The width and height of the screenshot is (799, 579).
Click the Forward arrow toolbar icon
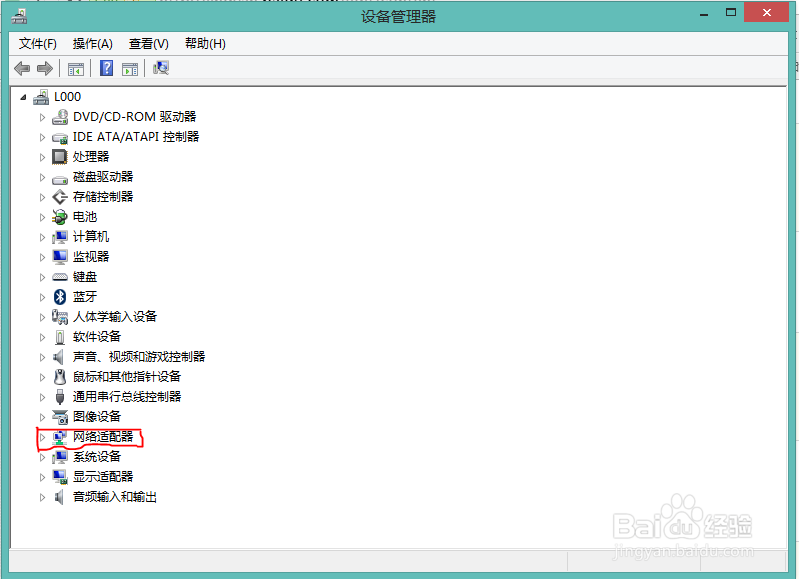point(45,68)
